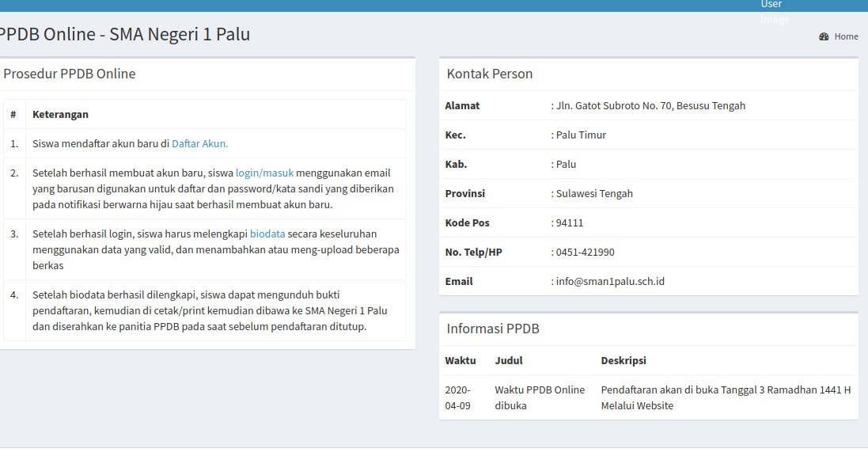This screenshot has height=456, width=868.
Task: Click the Kontak Person heading
Action: coord(489,74)
